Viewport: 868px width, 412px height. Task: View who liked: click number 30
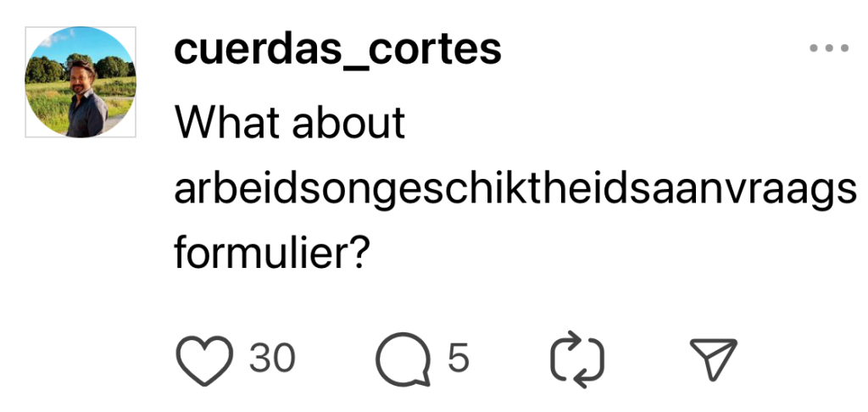point(272,359)
